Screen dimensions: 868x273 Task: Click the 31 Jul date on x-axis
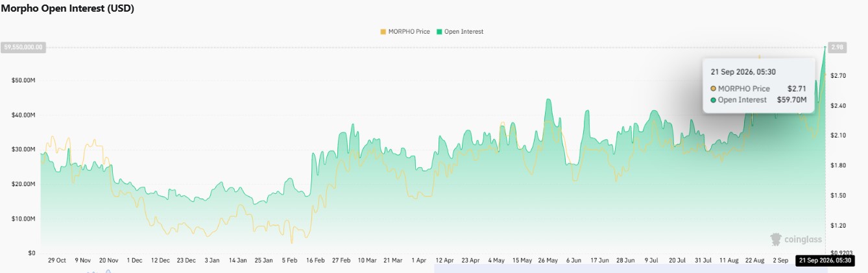click(703, 260)
